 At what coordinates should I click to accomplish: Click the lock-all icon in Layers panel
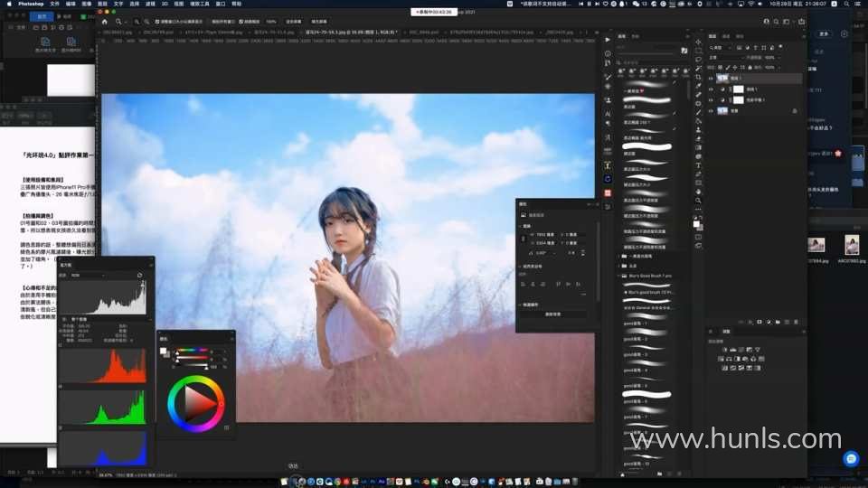coord(750,68)
